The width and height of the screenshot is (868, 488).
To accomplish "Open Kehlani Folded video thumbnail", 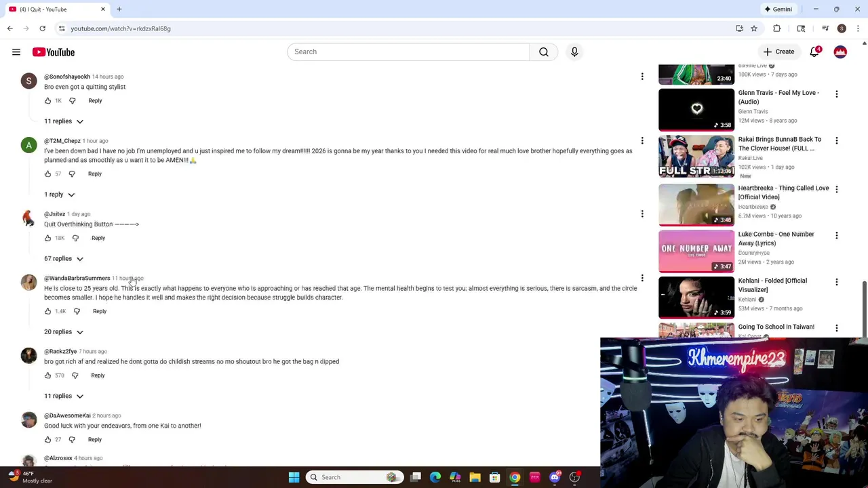I will pyautogui.click(x=696, y=297).
